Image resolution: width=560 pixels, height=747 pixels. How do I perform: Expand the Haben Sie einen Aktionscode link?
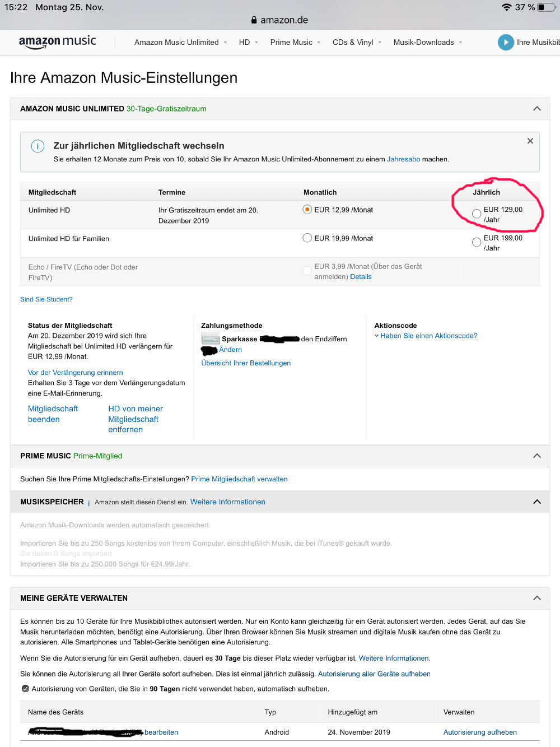tap(428, 336)
